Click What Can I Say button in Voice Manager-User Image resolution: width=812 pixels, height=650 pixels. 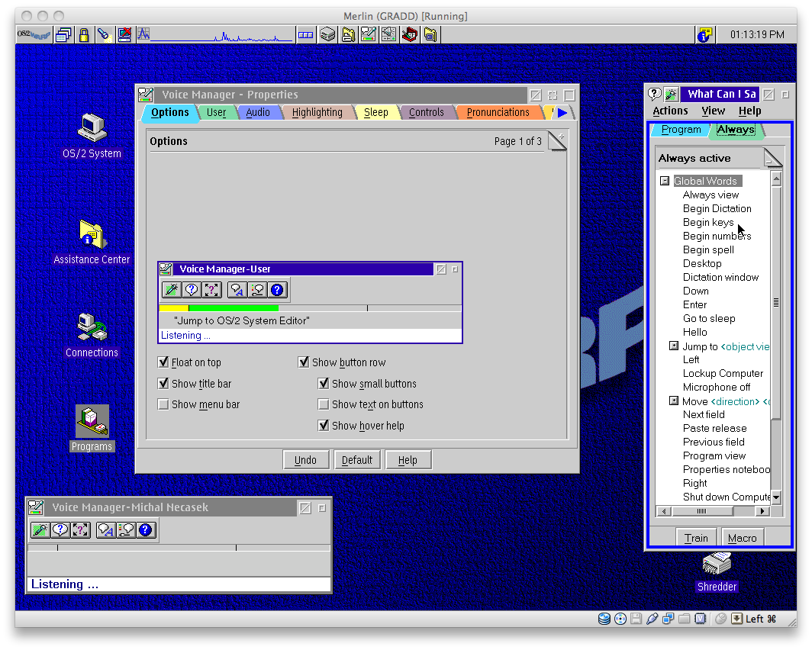[x=192, y=290]
